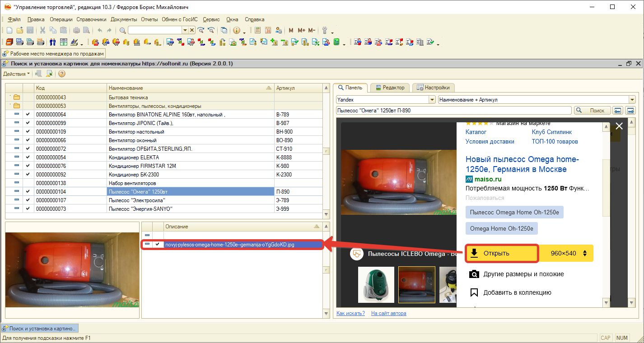Switch to the Настройки tab
This screenshot has height=343, width=644.
tap(433, 88)
